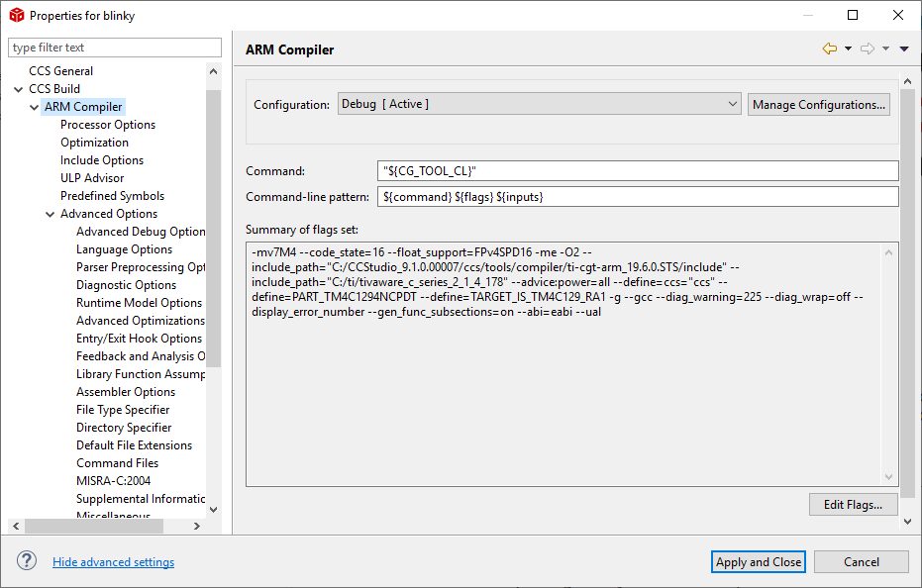
Task: Select Processor Options in the tree
Action: pos(108,125)
